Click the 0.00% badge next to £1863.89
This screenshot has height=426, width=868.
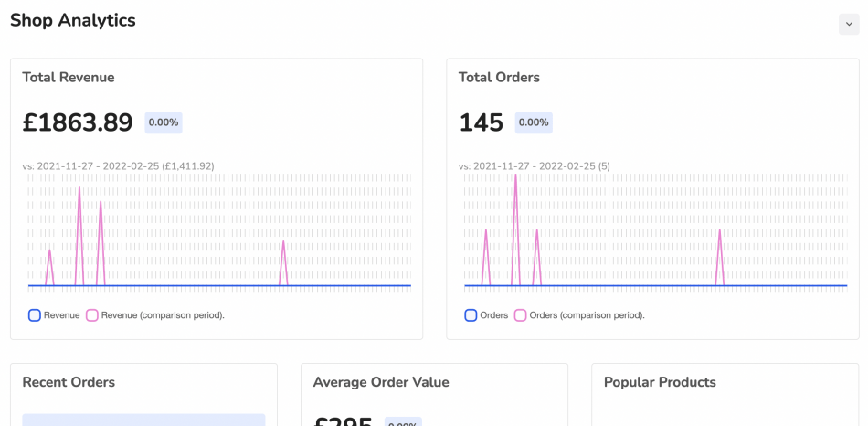164,122
